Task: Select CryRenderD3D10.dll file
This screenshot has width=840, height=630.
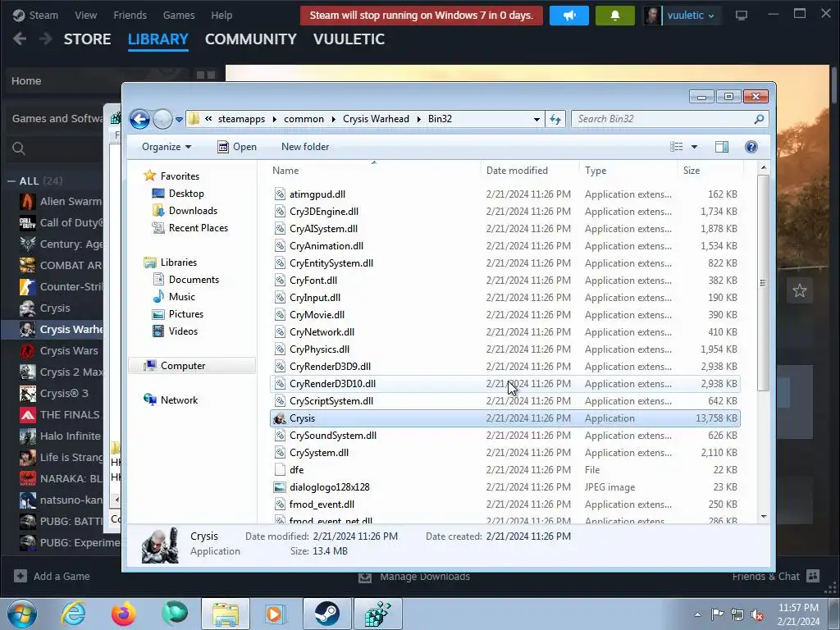Action: click(x=505, y=384)
